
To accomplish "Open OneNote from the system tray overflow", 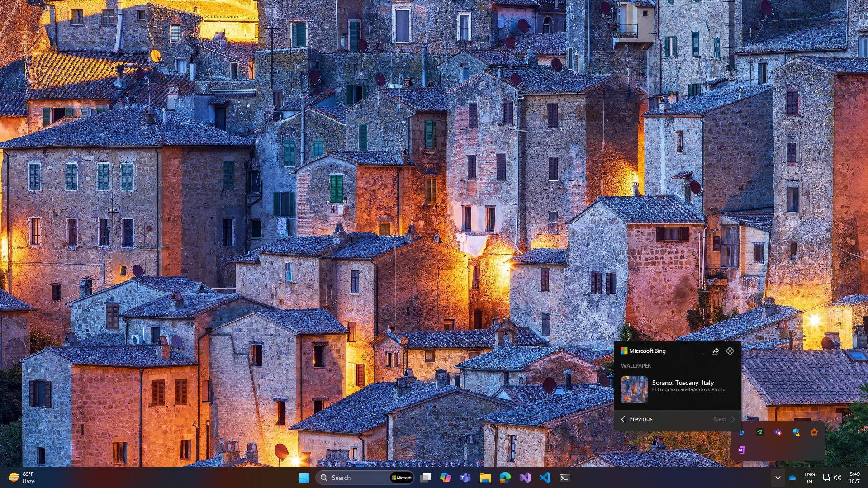I will [x=741, y=450].
